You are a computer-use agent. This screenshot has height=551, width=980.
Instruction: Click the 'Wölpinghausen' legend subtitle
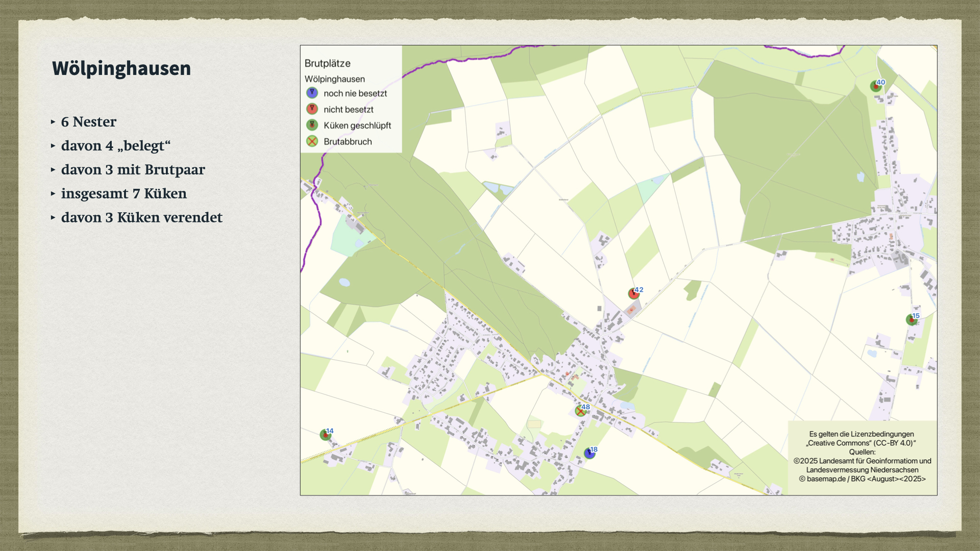(334, 79)
